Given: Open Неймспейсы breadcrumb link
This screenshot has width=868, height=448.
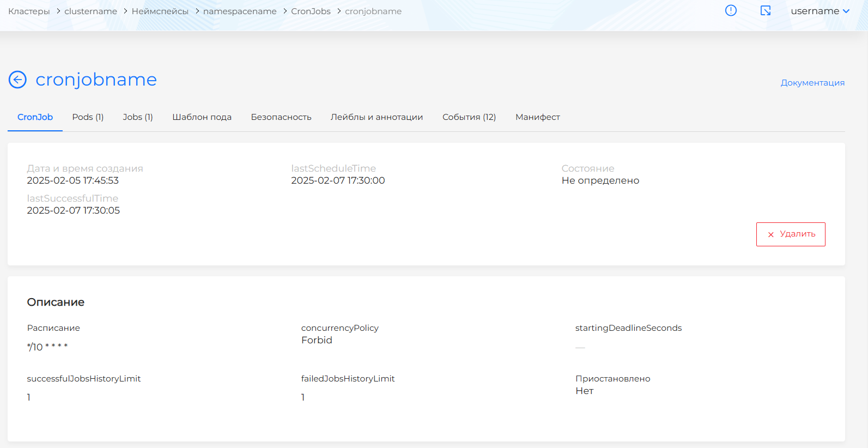Looking at the screenshot, I should pyautogui.click(x=160, y=11).
